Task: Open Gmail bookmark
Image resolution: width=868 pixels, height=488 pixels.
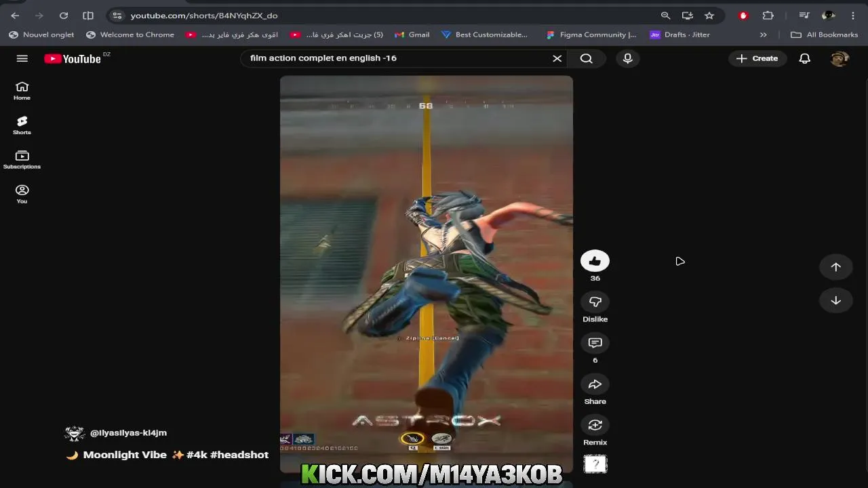Action: [x=412, y=35]
